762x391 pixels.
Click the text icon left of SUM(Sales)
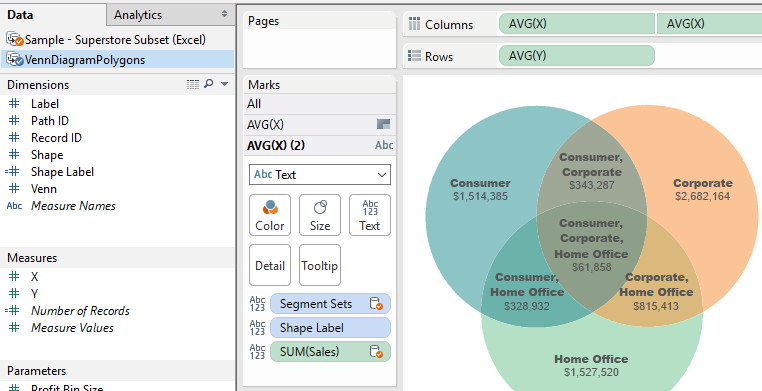[x=257, y=352]
